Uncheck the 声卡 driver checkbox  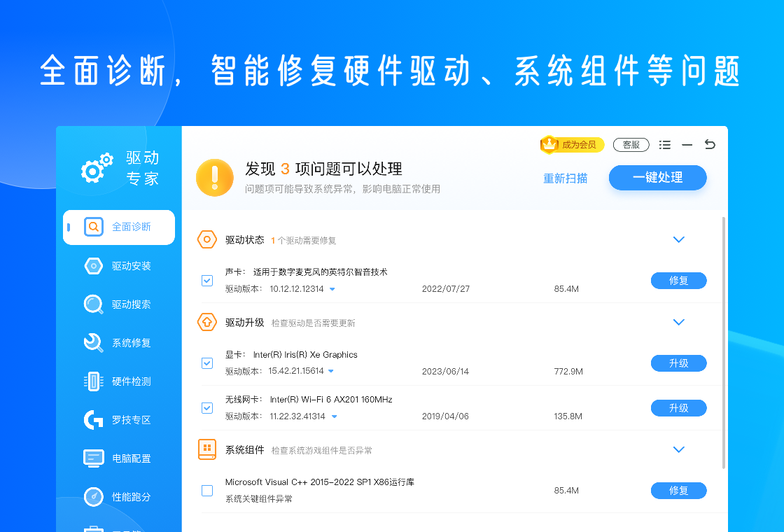click(207, 281)
